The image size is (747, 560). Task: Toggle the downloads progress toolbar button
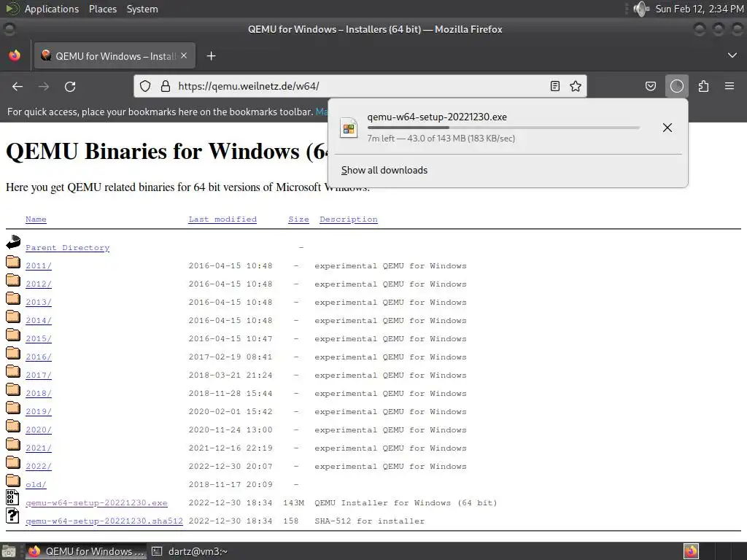tap(676, 86)
